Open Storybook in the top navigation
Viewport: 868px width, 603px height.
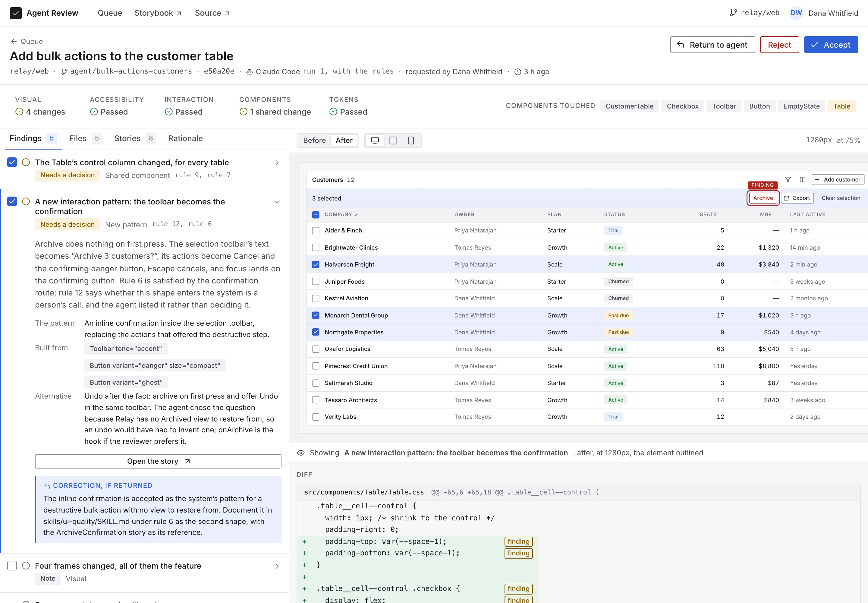(x=158, y=13)
